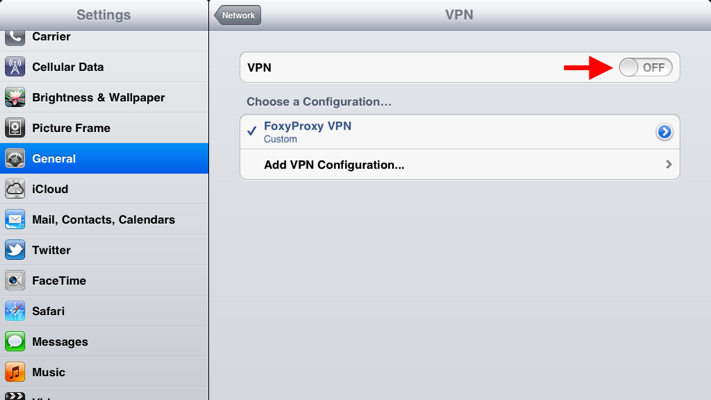Tap the Cellular Data antenna icon
Viewport: 711px width, 400px height.
15,67
